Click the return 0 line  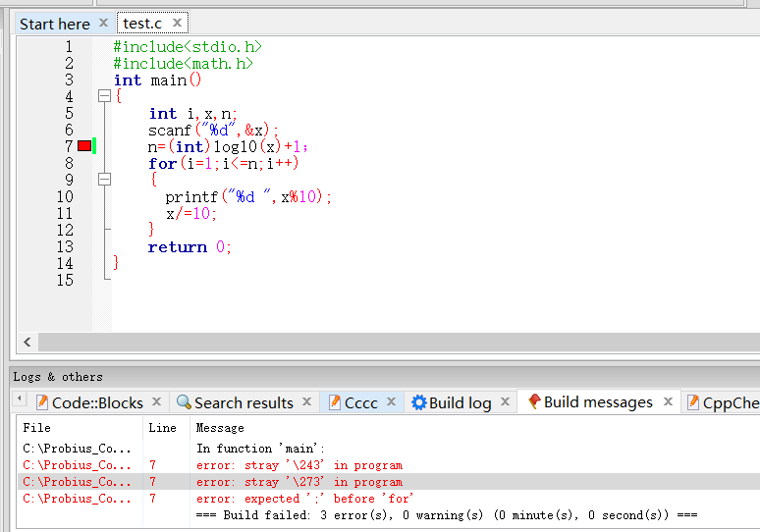coord(190,247)
